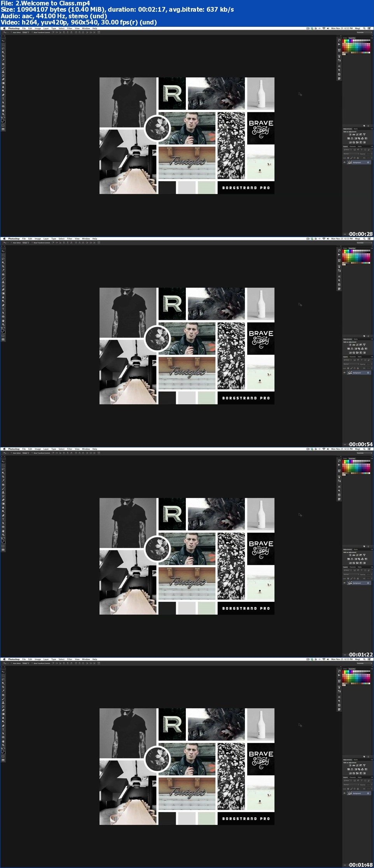This screenshot has height=868, width=374.
Task: Choose the Dodge tool in the 00:01:22 frame
Action: pos(3,511)
